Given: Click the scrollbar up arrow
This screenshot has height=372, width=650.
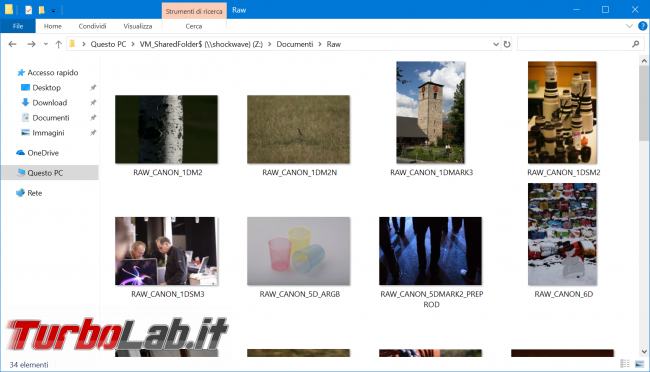Looking at the screenshot, I should pos(644,61).
